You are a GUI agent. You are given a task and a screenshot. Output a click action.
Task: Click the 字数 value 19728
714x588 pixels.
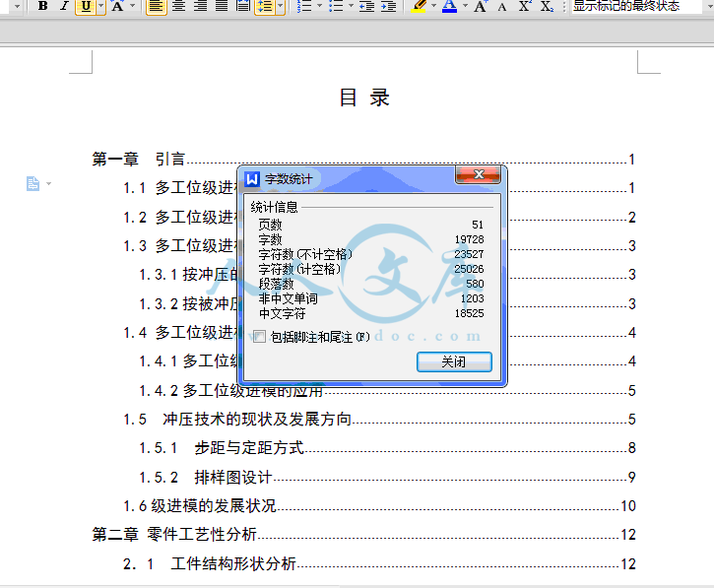coord(469,239)
